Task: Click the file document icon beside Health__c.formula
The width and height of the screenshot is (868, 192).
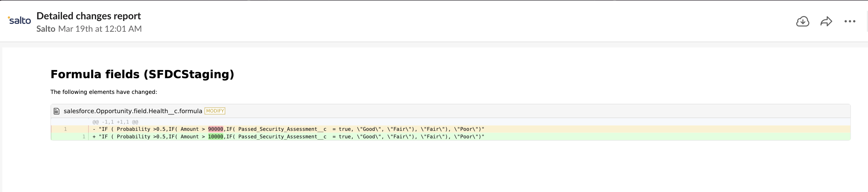Action: tap(57, 111)
